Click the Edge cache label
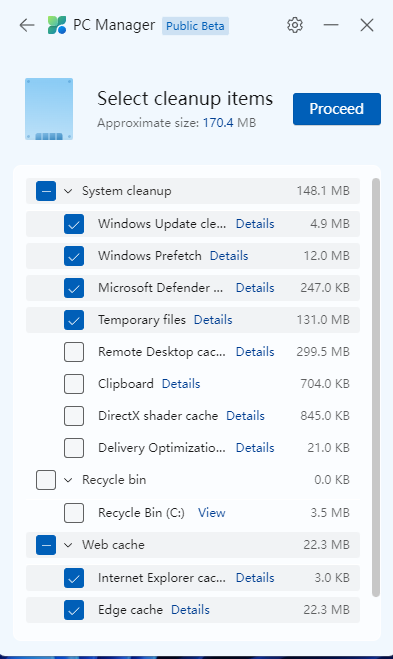The width and height of the screenshot is (393, 659). pos(130,610)
